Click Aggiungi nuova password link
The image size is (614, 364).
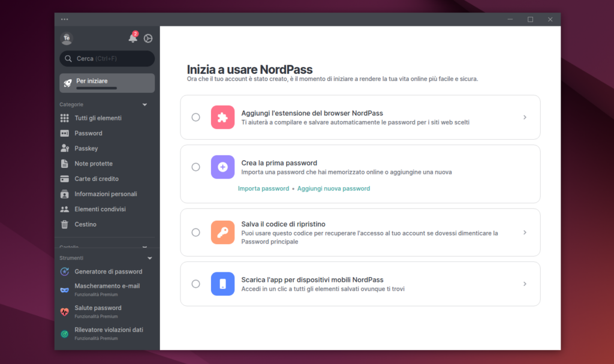pos(333,188)
